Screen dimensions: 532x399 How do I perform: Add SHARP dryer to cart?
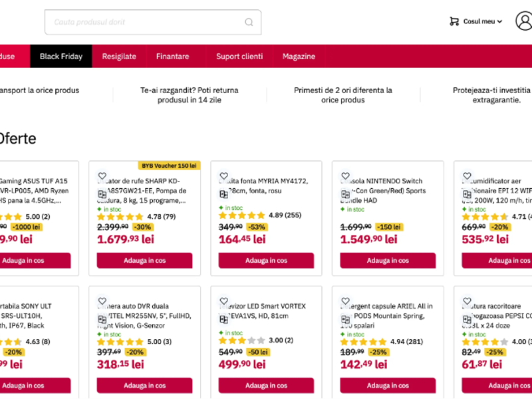pyautogui.click(x=144, y=261)
